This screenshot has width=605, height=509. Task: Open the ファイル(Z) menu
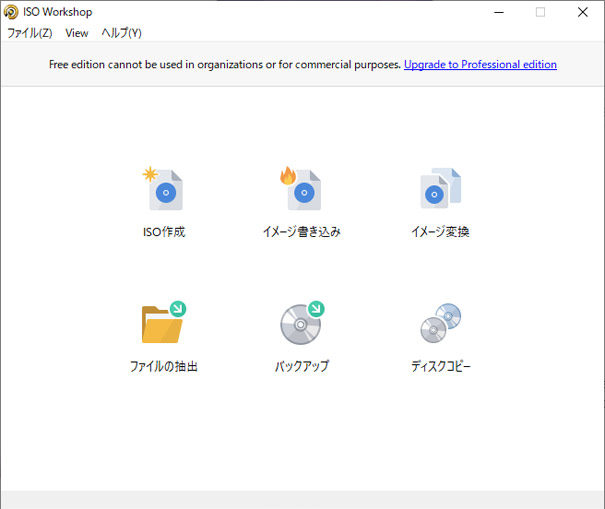pos(29,33)
